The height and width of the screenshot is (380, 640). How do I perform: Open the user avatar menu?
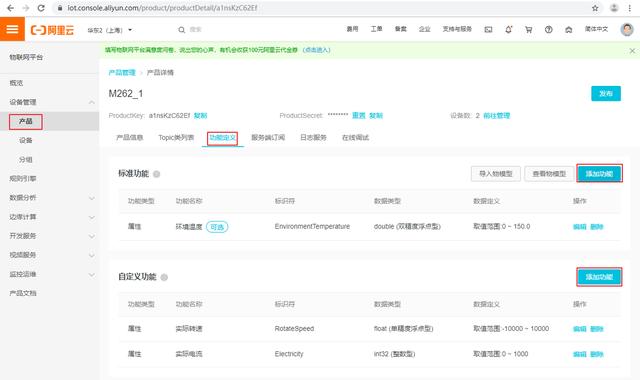[627, 29]
